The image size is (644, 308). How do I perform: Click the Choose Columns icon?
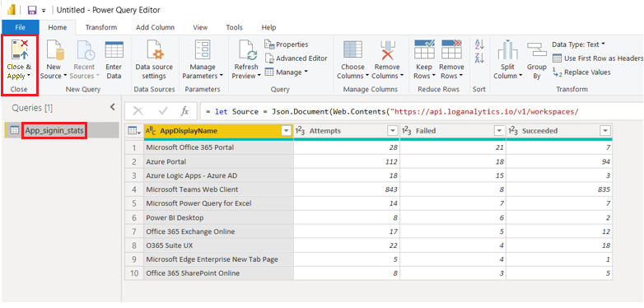tap(352, 50)
